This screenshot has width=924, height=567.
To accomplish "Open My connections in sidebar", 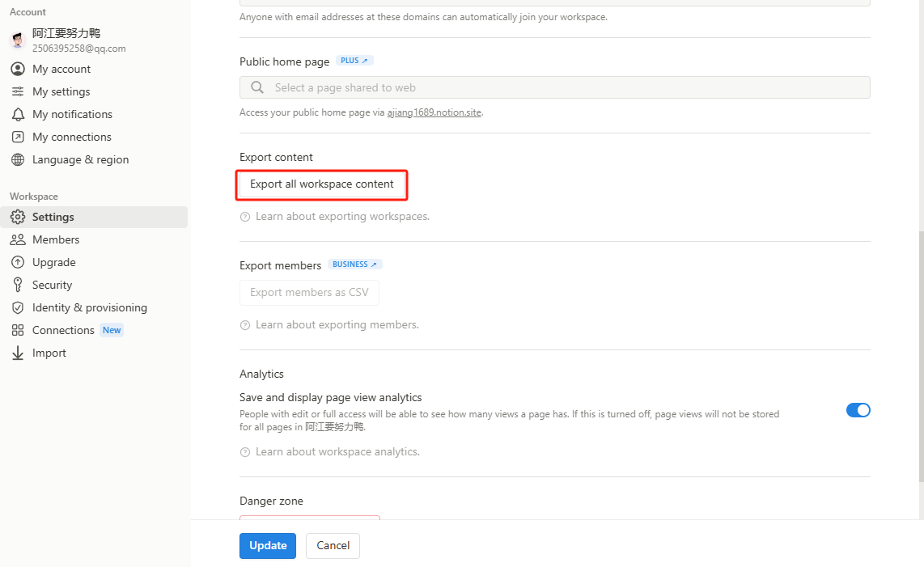I will [71, 137].
